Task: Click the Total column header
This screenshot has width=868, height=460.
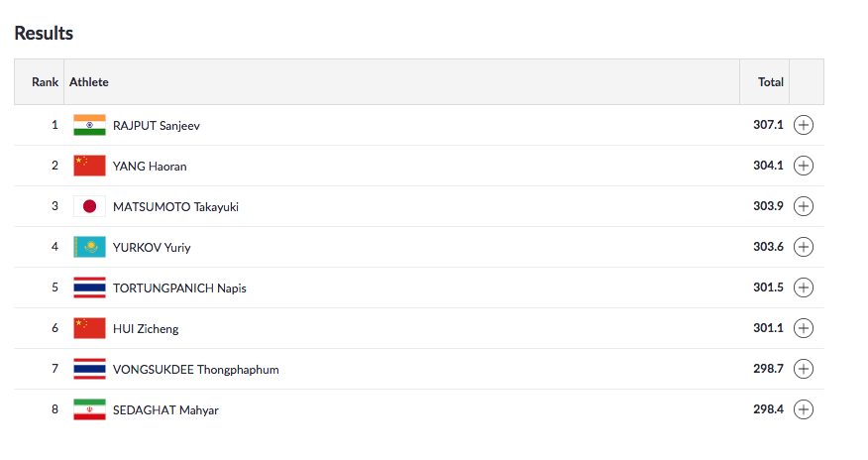Action: pyautogui.click(x=771, y=82)
